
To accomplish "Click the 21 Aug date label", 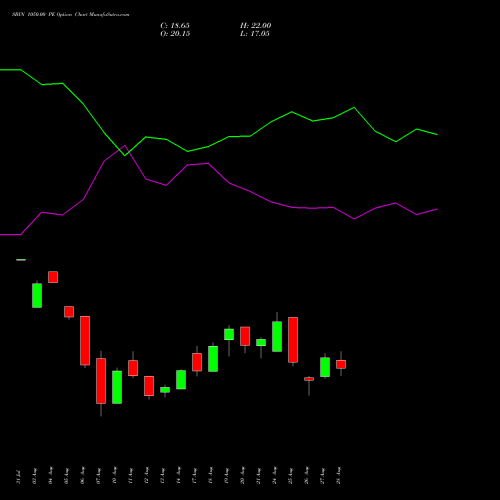I will pyautogui.click(x=258, y=476).
